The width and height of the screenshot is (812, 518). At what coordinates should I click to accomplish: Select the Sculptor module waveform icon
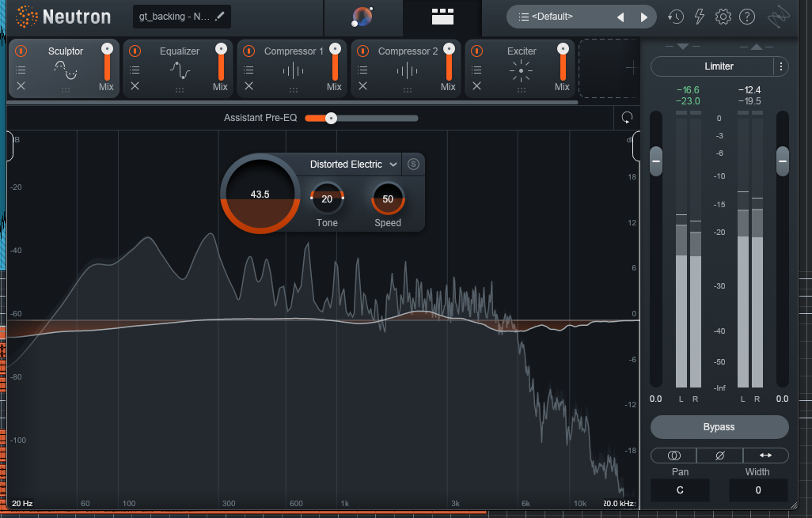pos(66,70)
